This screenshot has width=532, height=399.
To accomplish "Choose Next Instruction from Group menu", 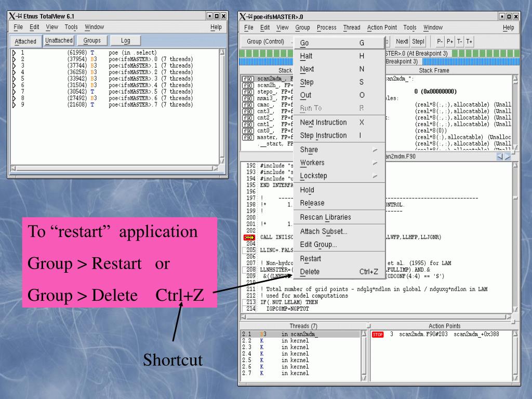I will pyautogui.click(x=339, y=122).
